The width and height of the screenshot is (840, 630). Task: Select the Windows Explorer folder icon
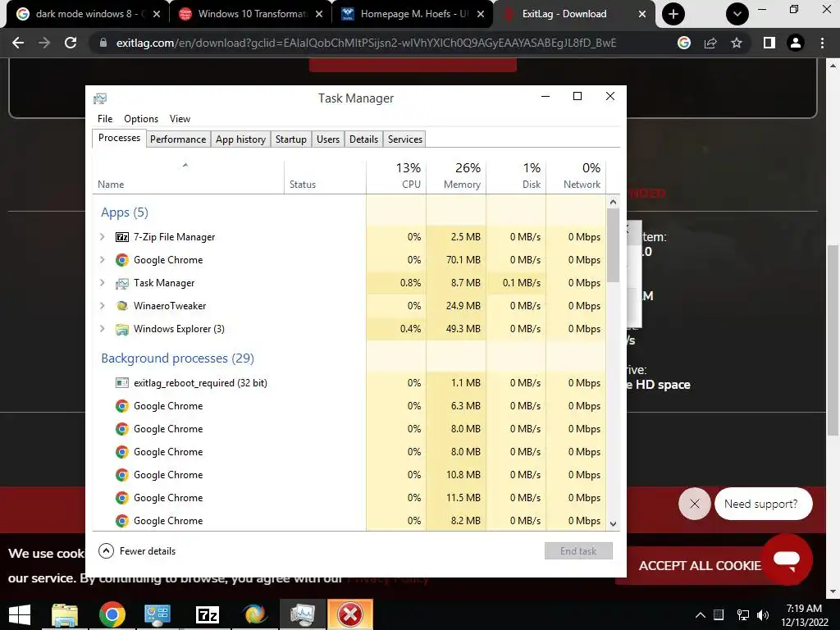pyautogui.click(x=122, y=329)
